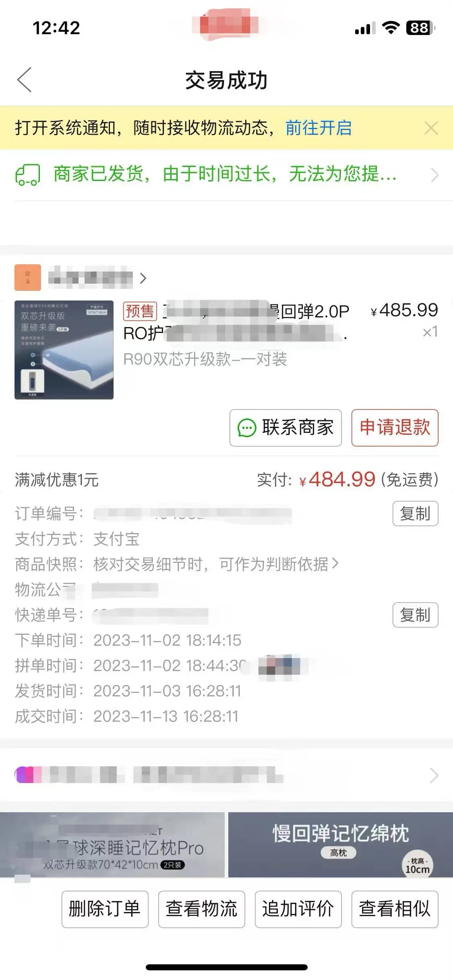Screen dimensions: 453x980
Task: Expand the 商家已发货 shipping status row
Action: click(226, 175)
